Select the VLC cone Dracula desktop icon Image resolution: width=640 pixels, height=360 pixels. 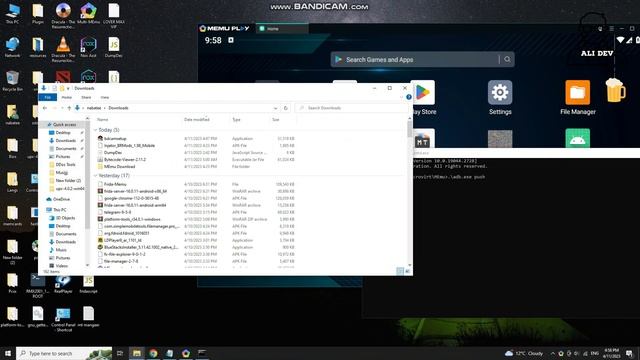click(x=63, y=49)
